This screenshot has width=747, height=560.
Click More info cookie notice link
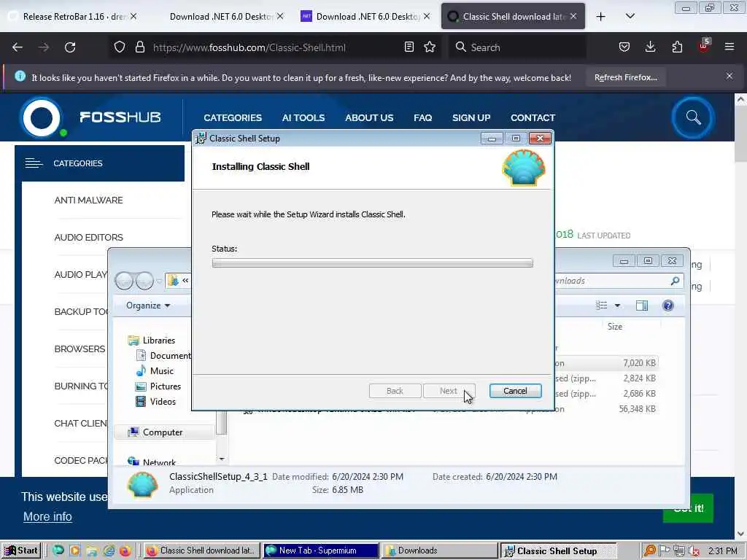(x=47, y=516)
